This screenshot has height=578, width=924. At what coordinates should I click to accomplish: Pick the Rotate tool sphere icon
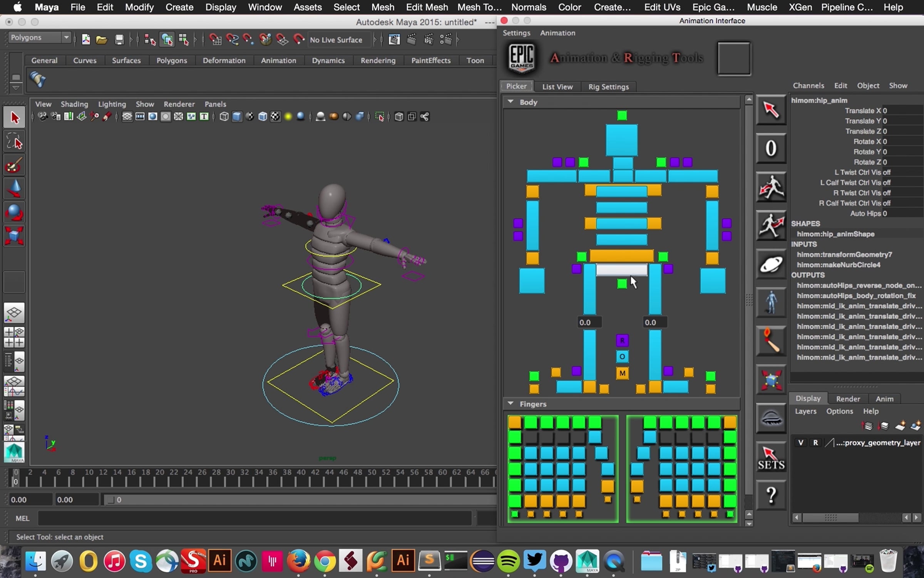14,212
